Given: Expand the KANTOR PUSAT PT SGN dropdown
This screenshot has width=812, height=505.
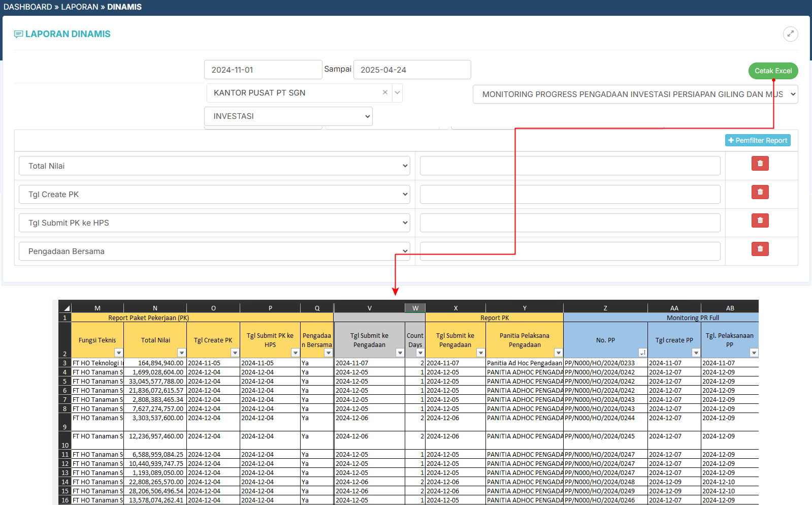Looking at the screenshot, I should tap(397, 92).
